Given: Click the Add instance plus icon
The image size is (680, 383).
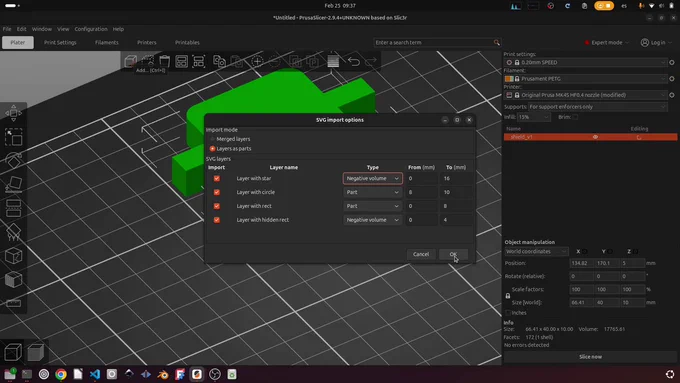Looking at the screenshot, I should pyautogui.click(x=257, y=61).
